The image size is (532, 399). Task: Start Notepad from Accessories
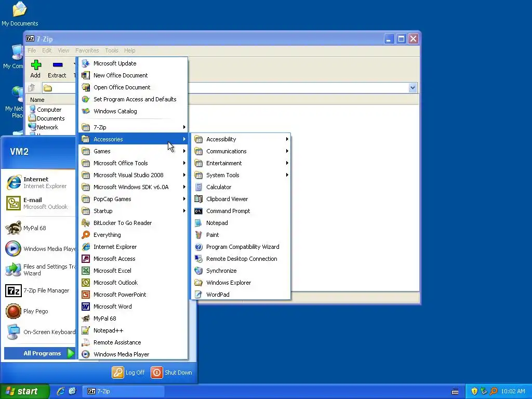point(241,223)
